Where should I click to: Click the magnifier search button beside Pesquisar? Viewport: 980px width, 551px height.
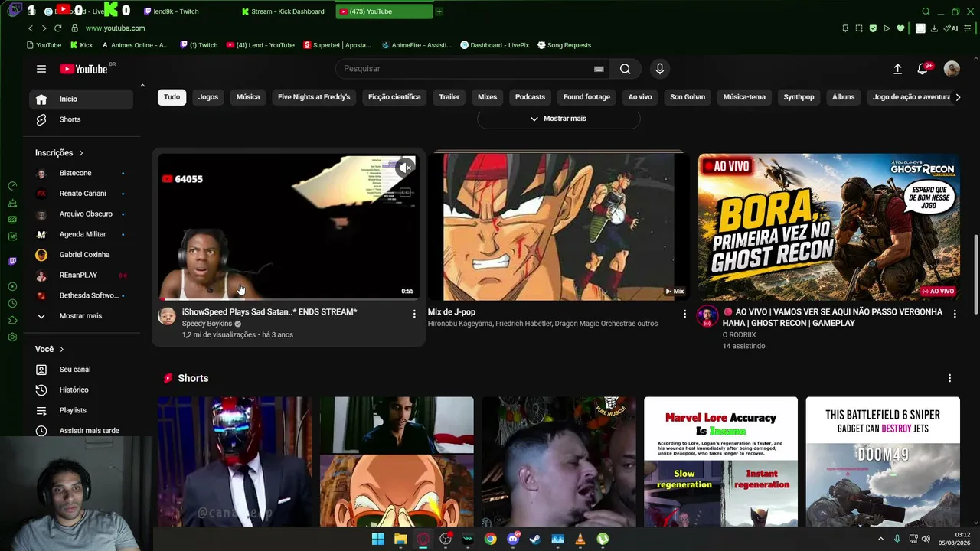click(x=626, y=69)
